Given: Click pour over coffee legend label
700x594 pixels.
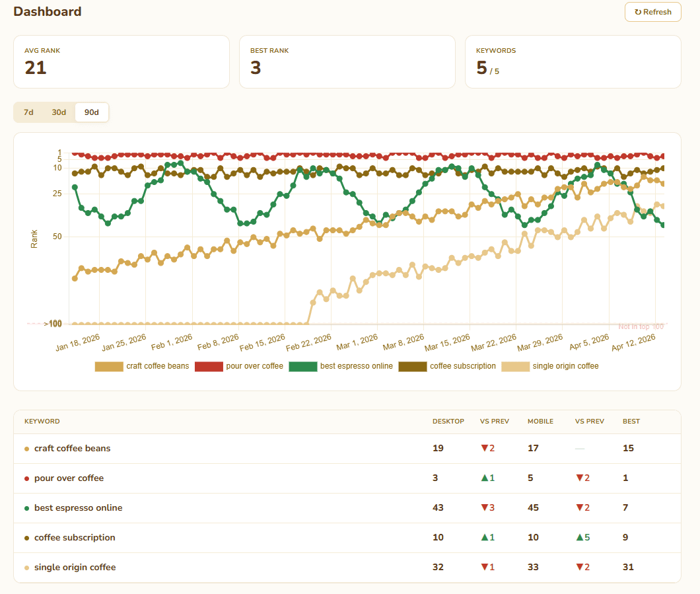Looking at the screenshot, I should [x=254, y=366].
